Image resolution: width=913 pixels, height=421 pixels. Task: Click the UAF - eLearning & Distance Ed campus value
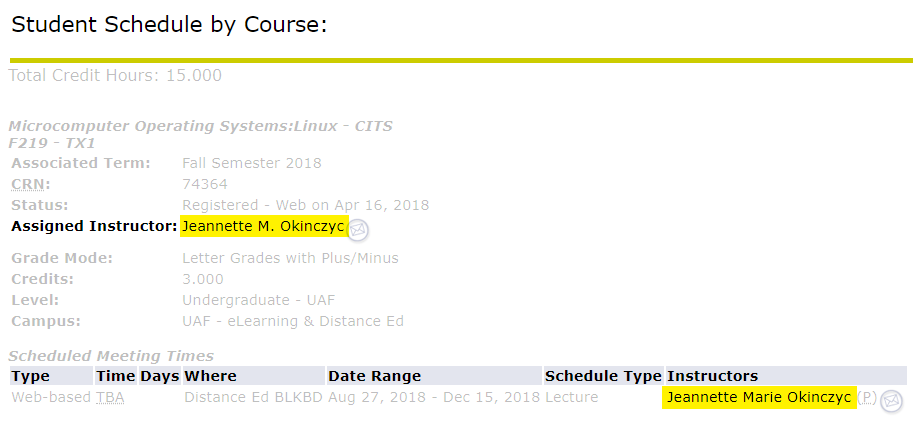293,321
